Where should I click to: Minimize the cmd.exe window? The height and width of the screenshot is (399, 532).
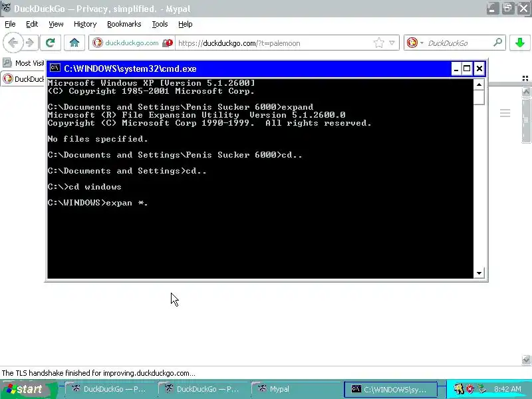coord(456,69)
